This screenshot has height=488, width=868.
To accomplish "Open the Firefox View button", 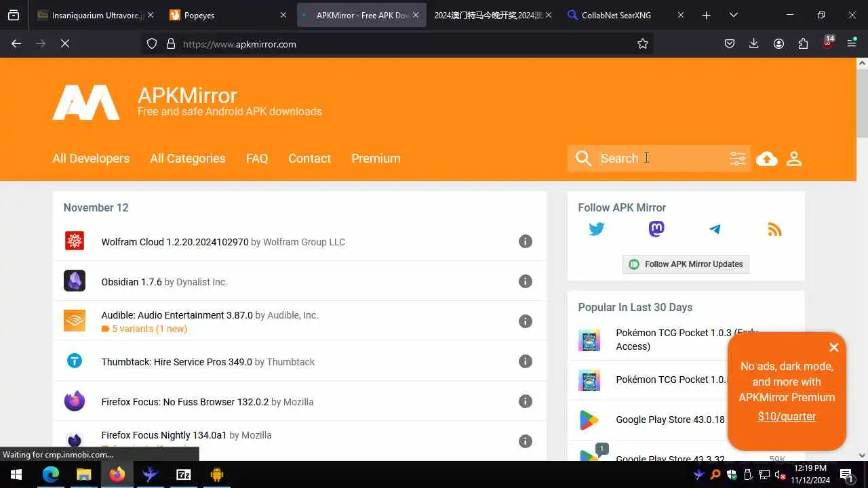I will point(14,15).
